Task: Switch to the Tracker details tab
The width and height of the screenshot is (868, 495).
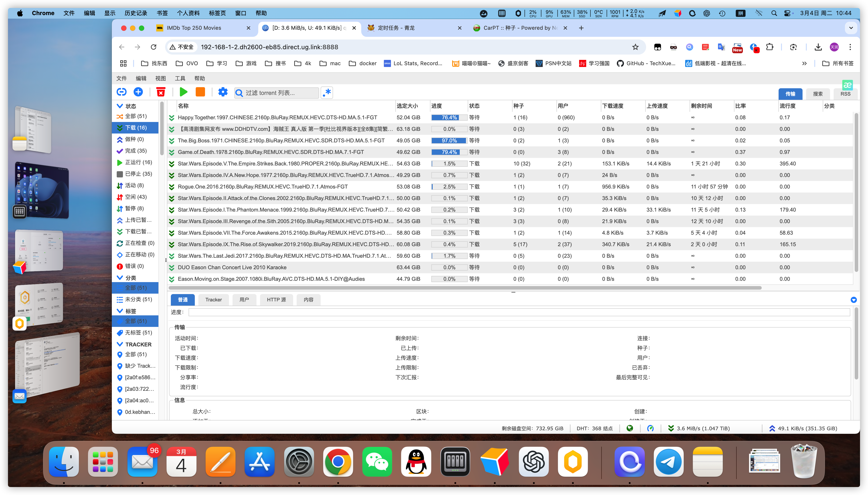Action: tap(213, 300)
